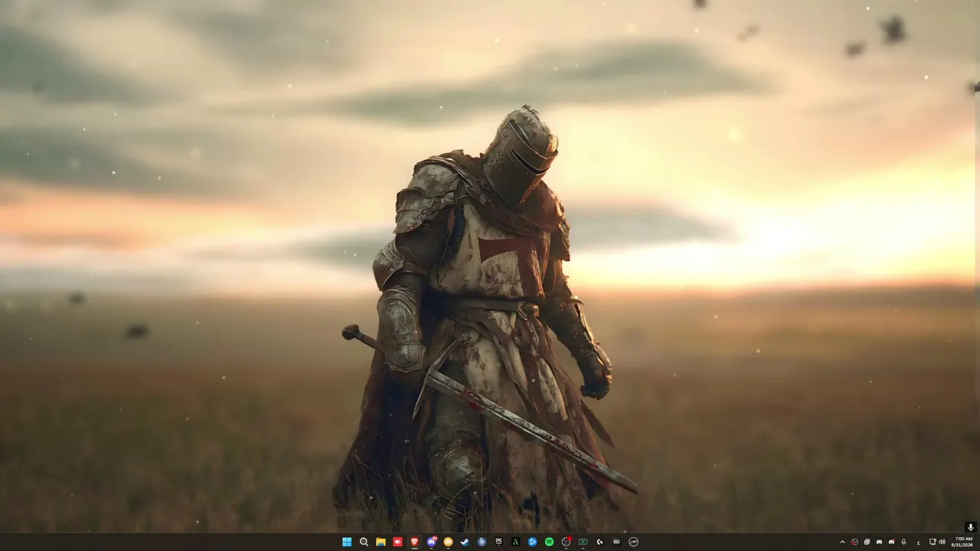The height and width of the screenshot is (551, 980).
Task: Switch to the Brave browser
Action: coord(414,542)
